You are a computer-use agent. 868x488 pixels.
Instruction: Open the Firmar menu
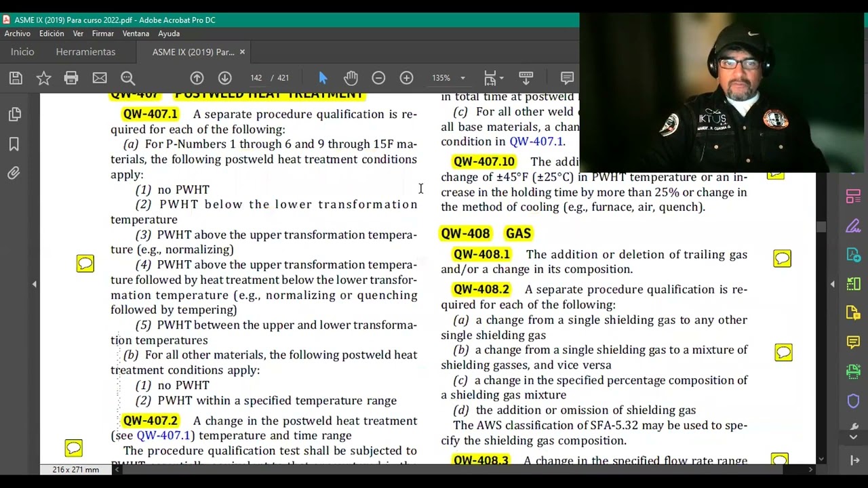tap(103, 34)
